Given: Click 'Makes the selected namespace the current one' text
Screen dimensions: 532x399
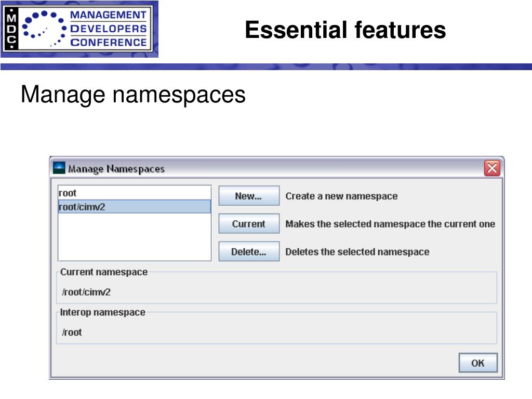Looking at the screenshot, I should 390,224.
